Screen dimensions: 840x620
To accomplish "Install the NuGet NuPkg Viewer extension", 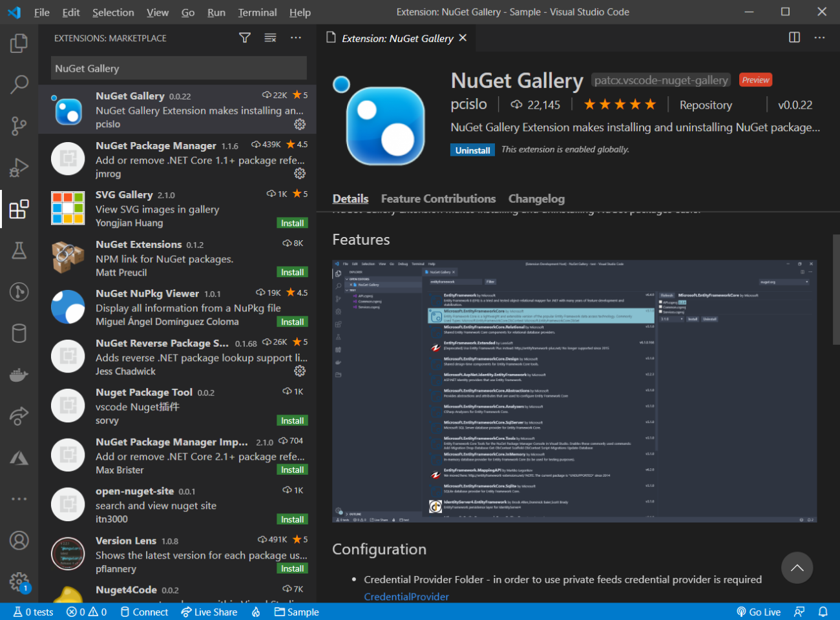I will tap(292, 322).
